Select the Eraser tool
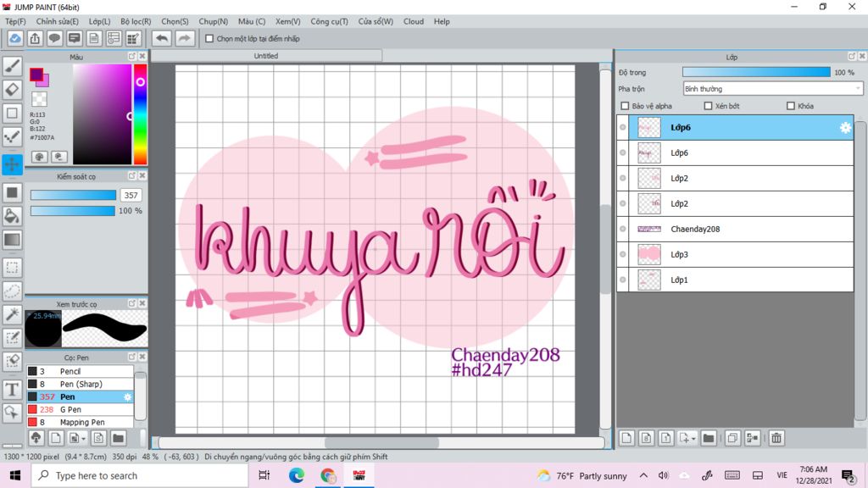 12,89
